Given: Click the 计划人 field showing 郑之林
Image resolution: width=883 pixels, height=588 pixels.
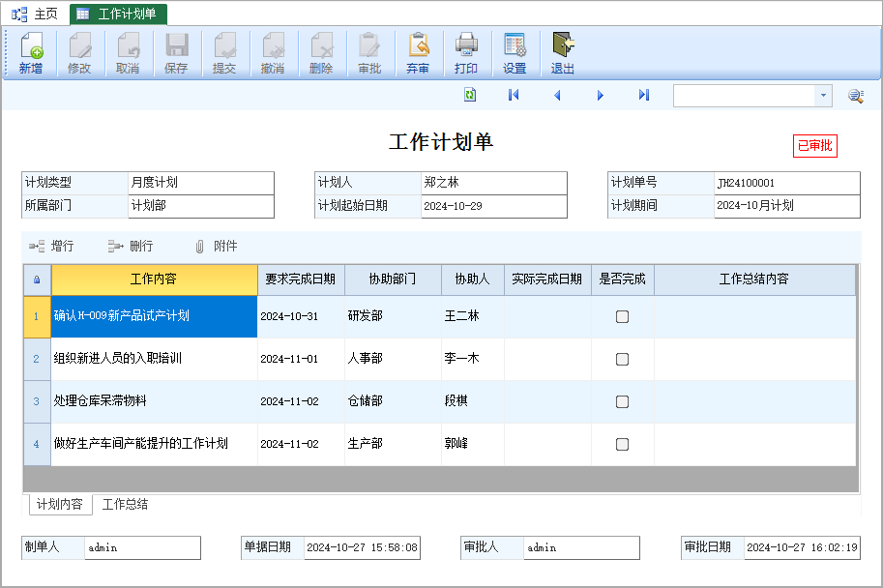Looking at the screenshot, I should (x=494, y=183).
